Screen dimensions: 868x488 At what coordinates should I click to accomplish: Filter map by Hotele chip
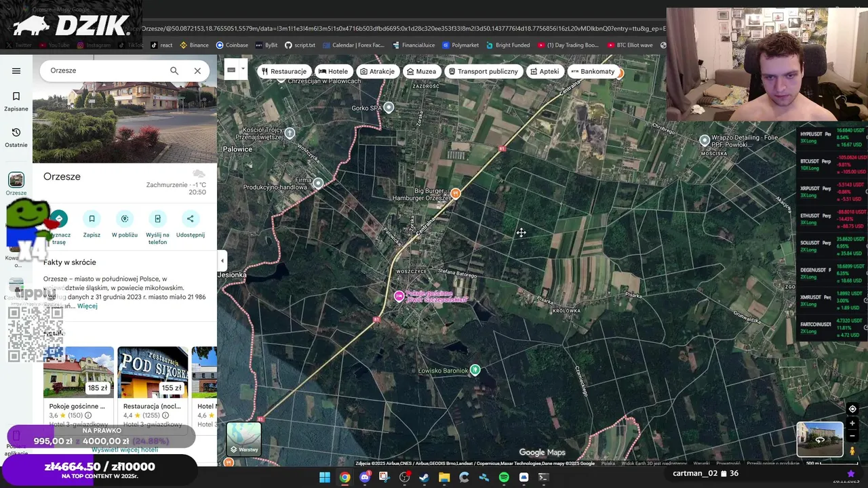pyautogui.click(x=333, y=71)
